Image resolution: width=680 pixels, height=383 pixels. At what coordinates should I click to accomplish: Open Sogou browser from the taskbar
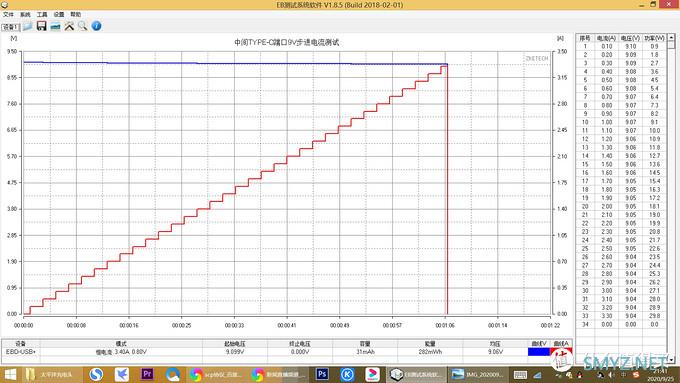96,374
